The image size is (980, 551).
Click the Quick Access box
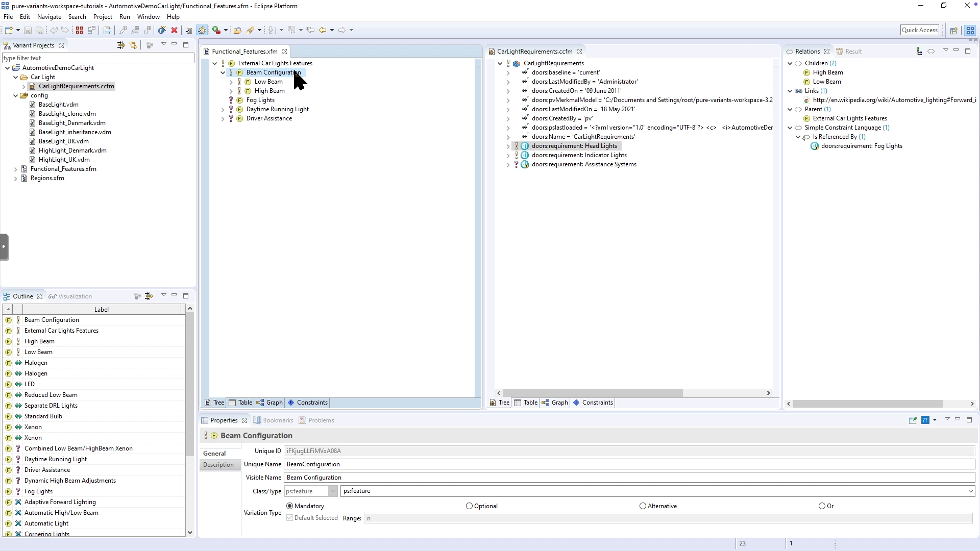920,30
